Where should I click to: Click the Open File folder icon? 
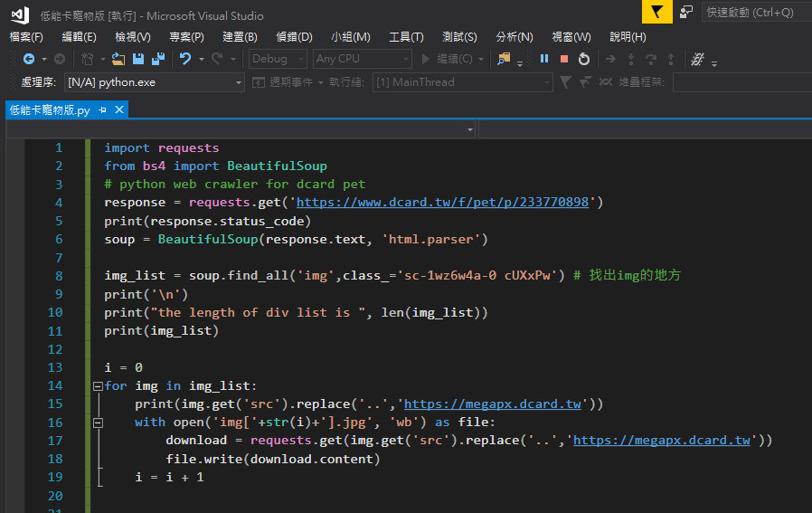point(118,59)
